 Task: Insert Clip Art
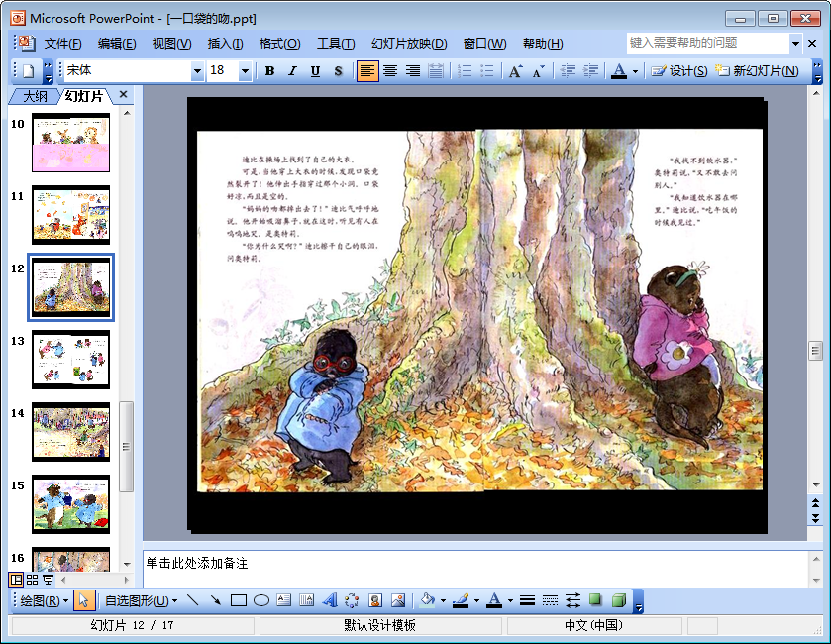click(x=375, y=600)
